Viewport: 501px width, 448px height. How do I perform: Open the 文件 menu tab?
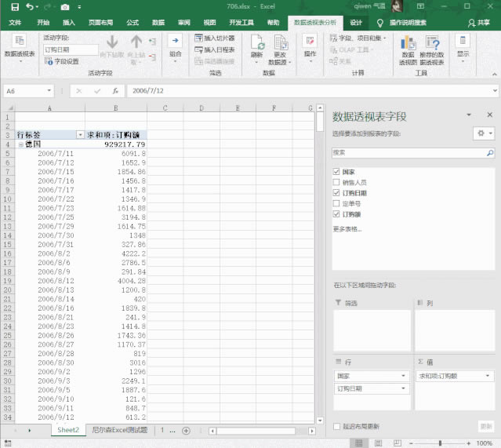coord(15,23)
